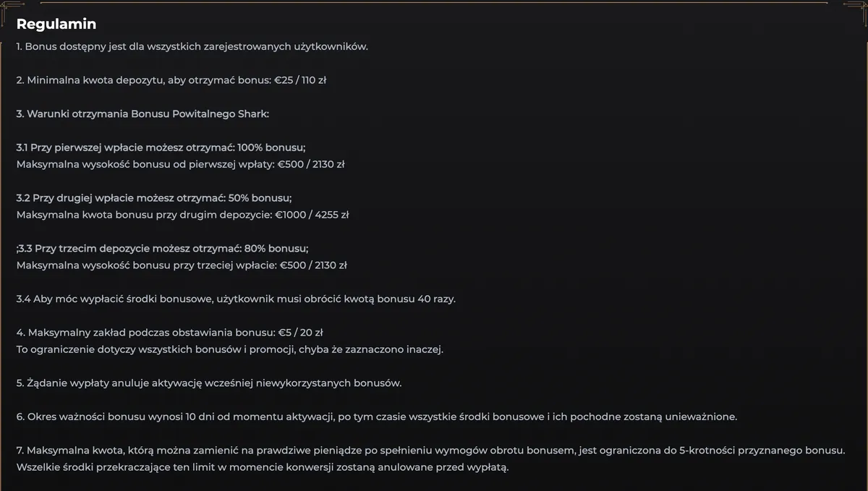Select rule 7 about 5x conversion limit

click(430, 451)
